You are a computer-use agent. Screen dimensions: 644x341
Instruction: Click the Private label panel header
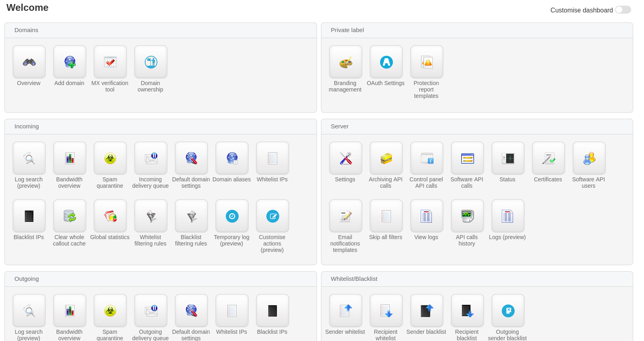click(477, 30)
